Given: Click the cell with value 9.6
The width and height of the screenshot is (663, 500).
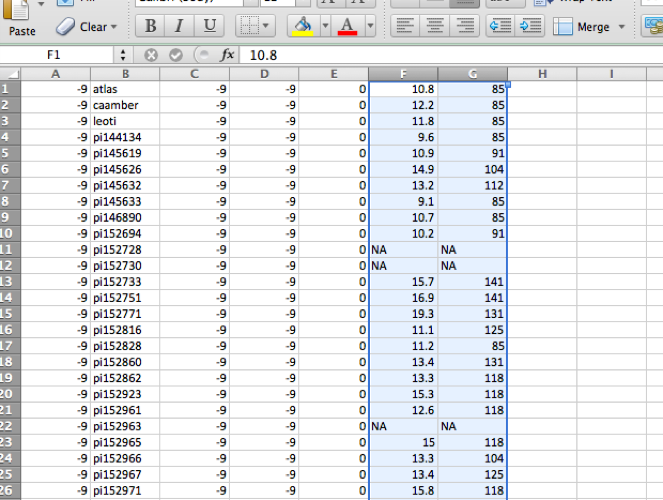Looking at the screenshot, I should point(403,137).
